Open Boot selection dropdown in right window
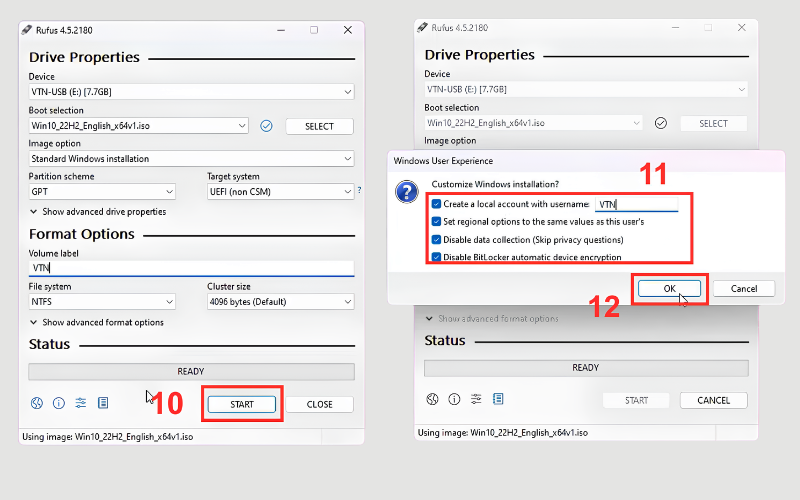 pyautogui.click(x=533, y=123)
